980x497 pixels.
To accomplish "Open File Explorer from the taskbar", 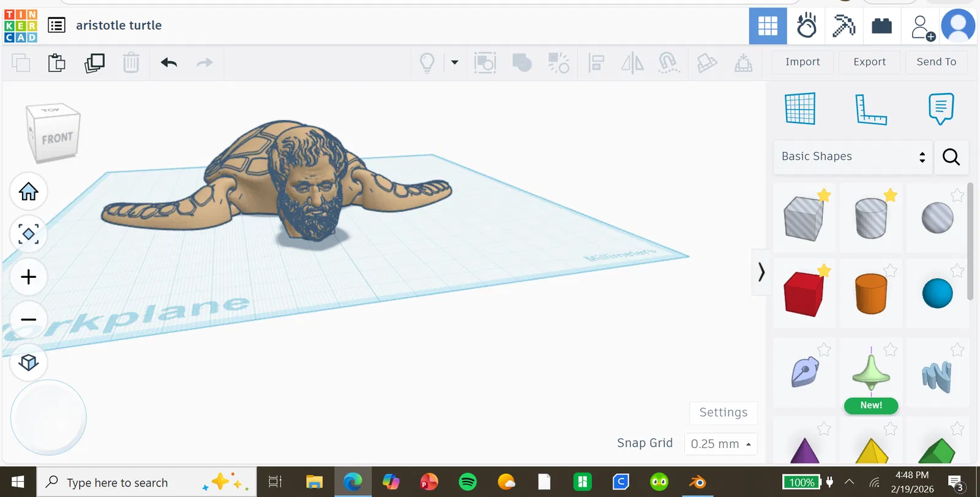I will [x=314, y=482].
